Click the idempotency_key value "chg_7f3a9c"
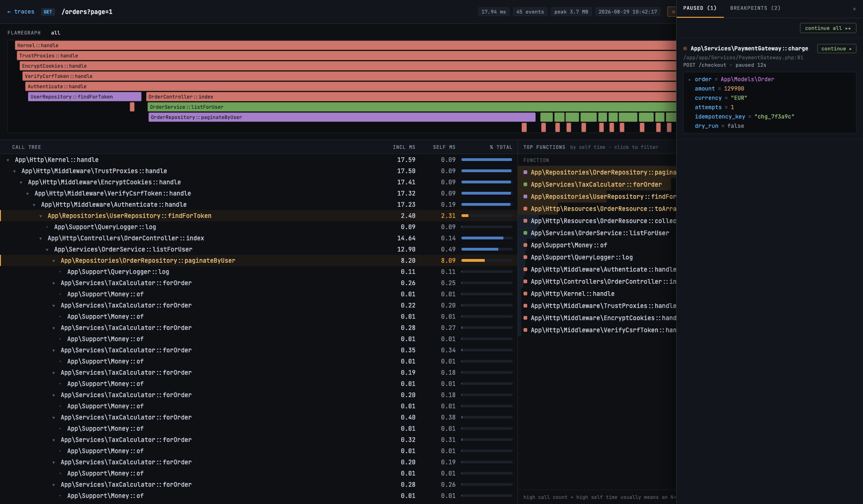 coord(774,117)
